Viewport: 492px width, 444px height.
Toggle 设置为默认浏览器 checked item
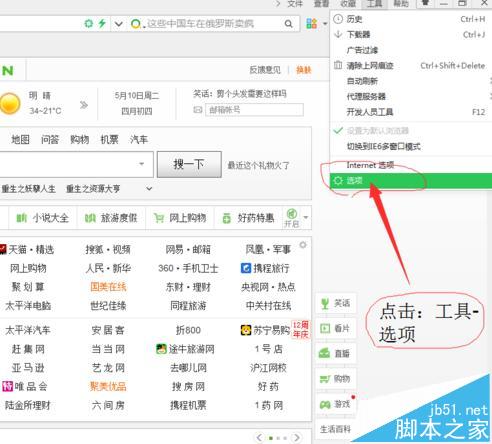(x=411, y=131)
